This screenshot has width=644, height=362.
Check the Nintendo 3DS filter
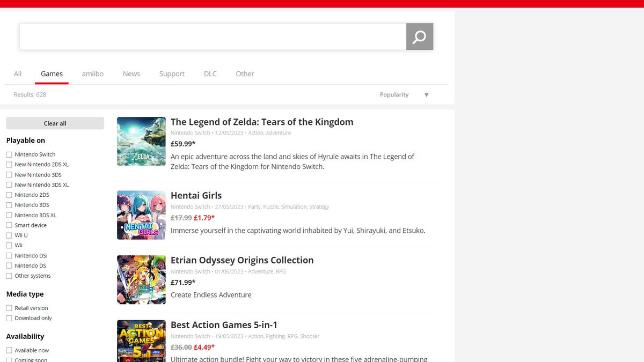coord(9,205)
